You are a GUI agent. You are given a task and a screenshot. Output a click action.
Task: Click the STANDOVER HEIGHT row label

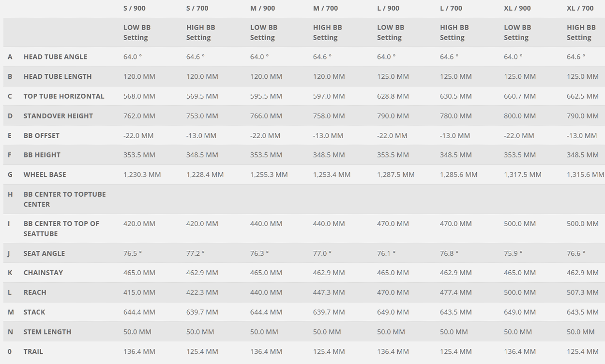click(58, 116)
